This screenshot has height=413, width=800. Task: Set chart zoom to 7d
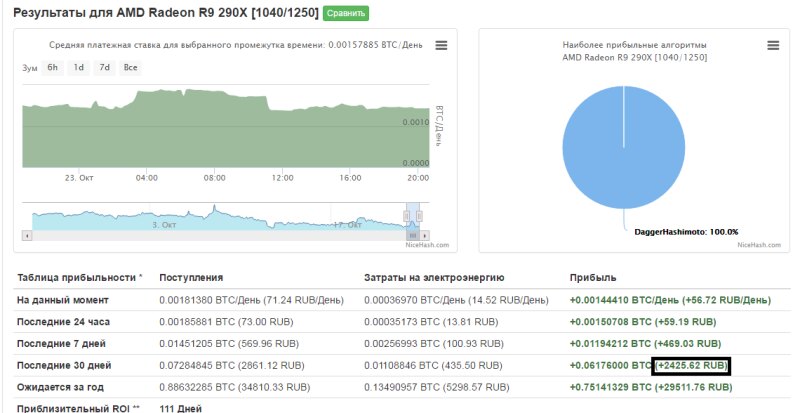[104, 68]
